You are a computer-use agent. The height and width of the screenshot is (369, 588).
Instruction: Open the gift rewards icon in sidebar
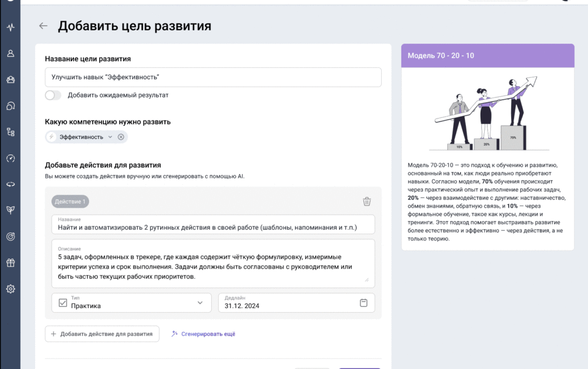(10, 262)
